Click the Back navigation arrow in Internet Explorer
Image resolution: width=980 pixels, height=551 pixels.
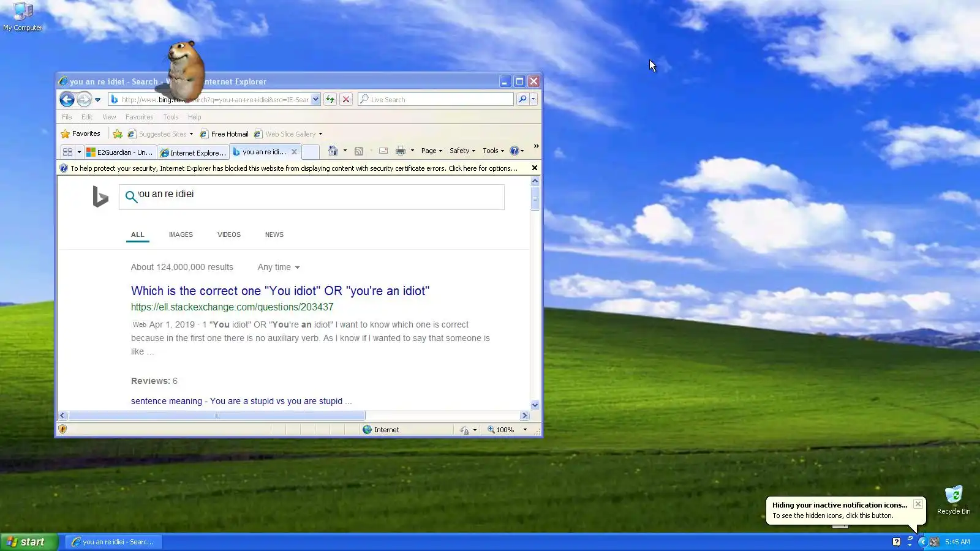[x=67, y=99]
